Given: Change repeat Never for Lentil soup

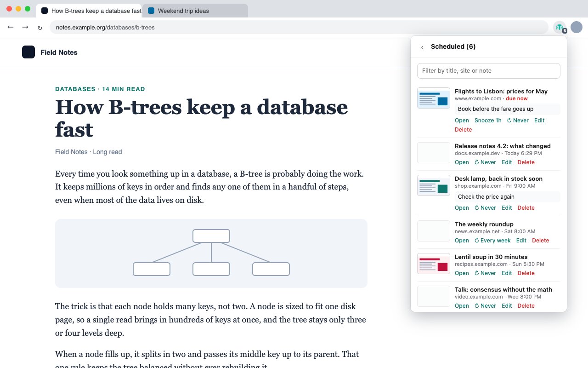Looking at the screenshot, I should [485, 273].
